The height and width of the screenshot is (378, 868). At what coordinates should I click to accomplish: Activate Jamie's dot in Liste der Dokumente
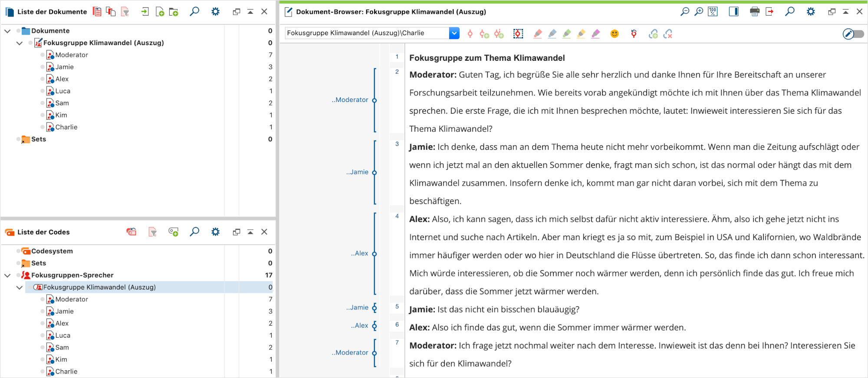pos(43,67)
